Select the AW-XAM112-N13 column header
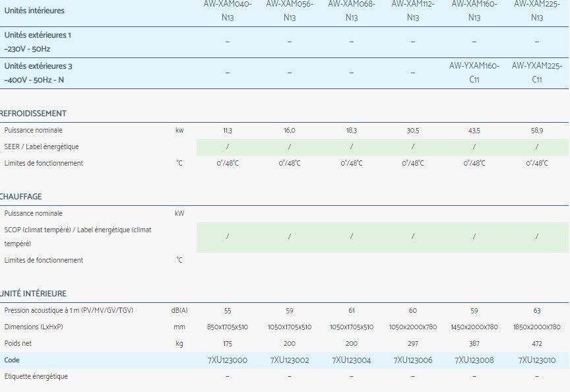 point(413,11)
